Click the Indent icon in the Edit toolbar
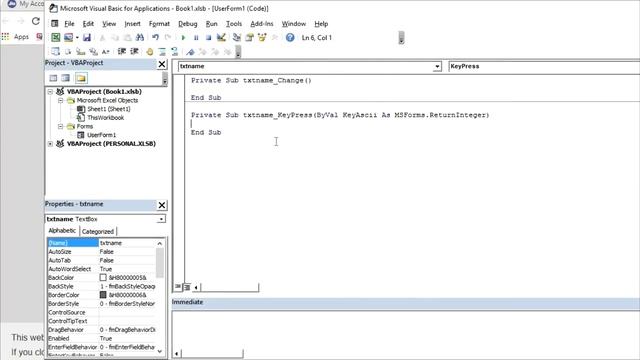Viewport: 640px width, 360px height. tap(122, 51)
